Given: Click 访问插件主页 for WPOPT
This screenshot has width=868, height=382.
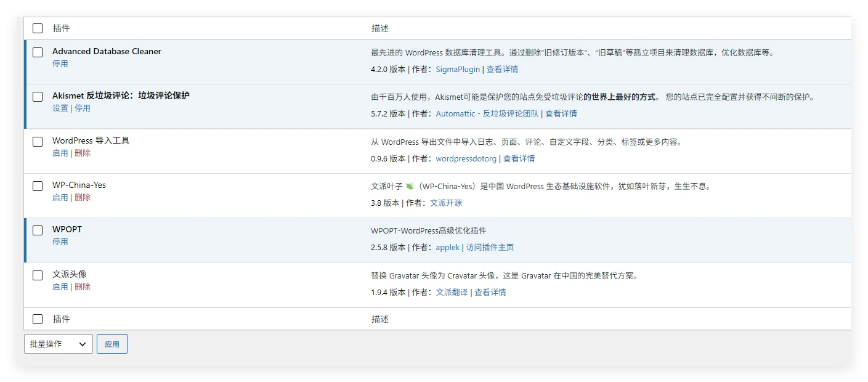Looking at the screenshot, I should click(x=490, y=247).
